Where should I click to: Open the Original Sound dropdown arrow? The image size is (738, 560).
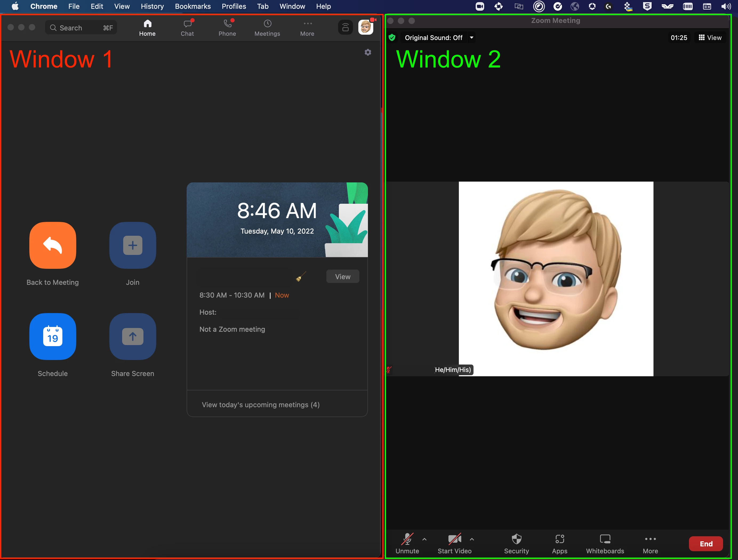click(x=471, y=38)
